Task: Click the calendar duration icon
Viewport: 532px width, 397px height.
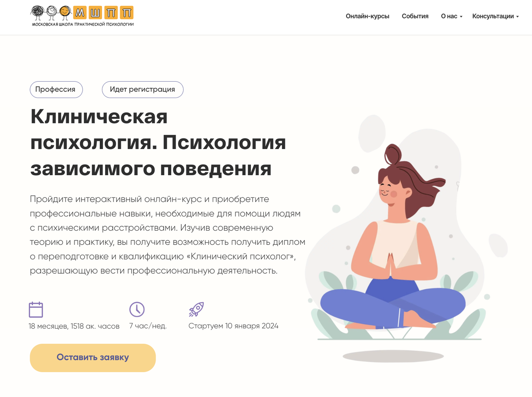Action: [x=36, y=310]
